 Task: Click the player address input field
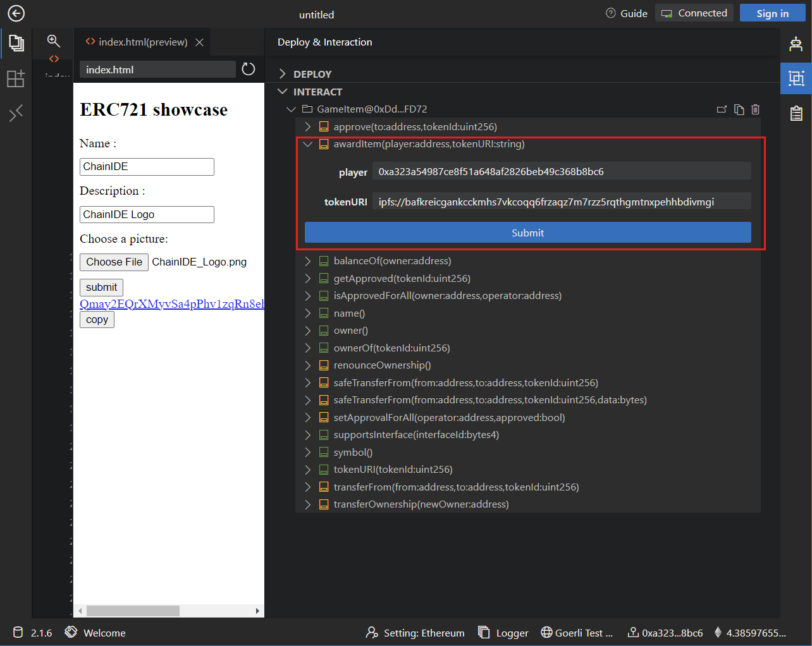pyautogui.click(x=561, y=171)
